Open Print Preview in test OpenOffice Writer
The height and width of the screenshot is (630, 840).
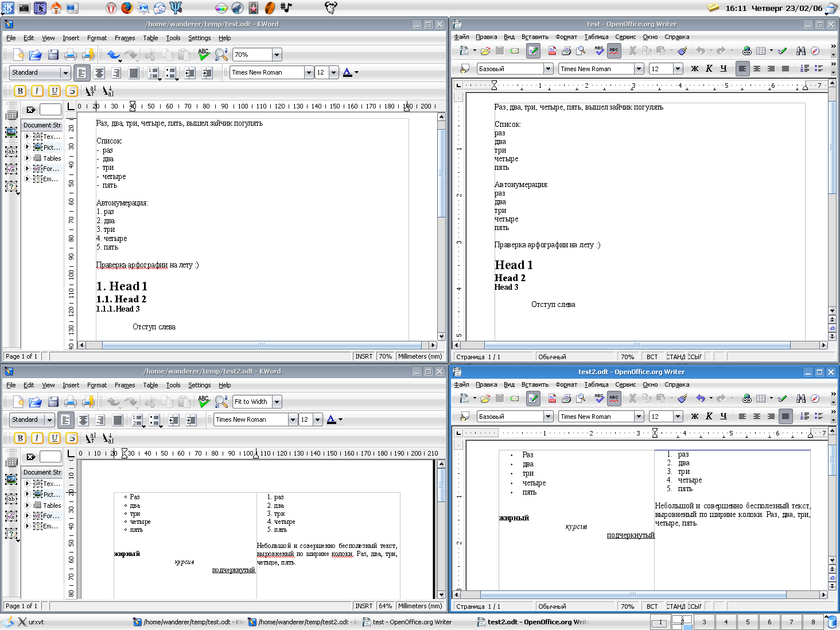581,51
